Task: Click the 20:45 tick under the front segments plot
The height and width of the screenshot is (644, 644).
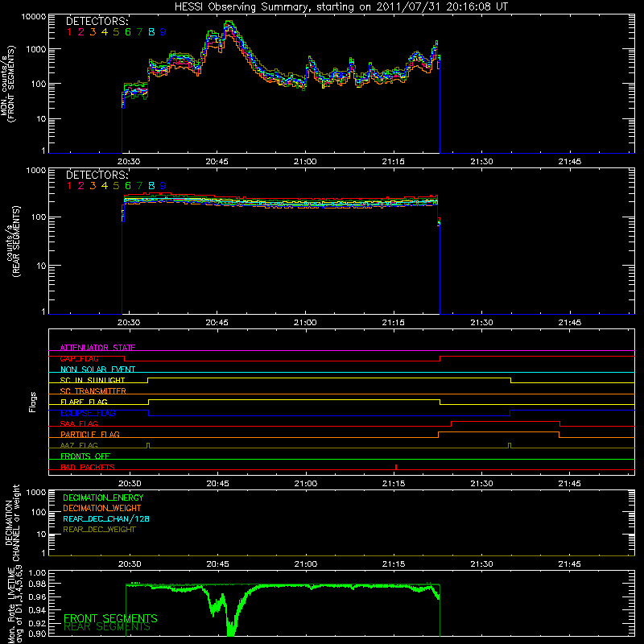Action: click(x=217, y=162)
